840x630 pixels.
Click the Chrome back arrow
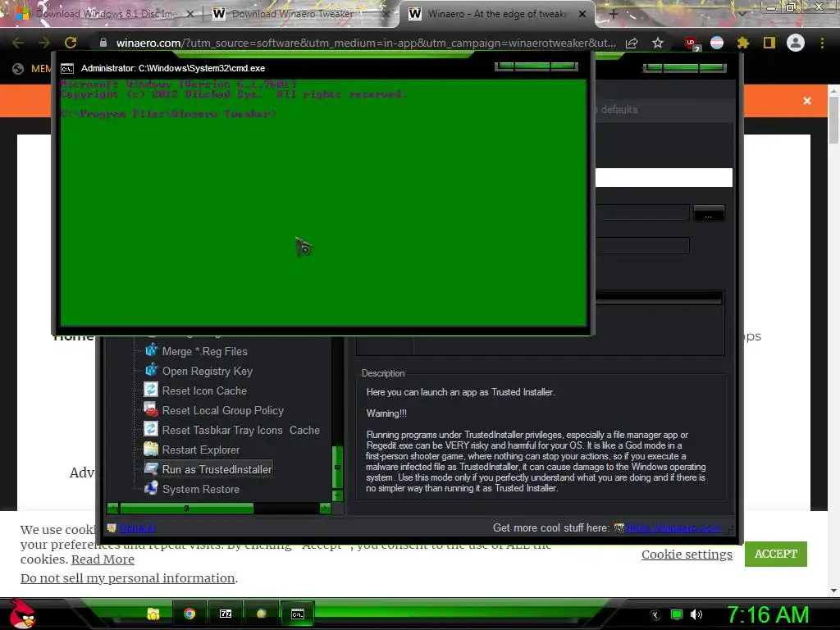coord(18,43)
